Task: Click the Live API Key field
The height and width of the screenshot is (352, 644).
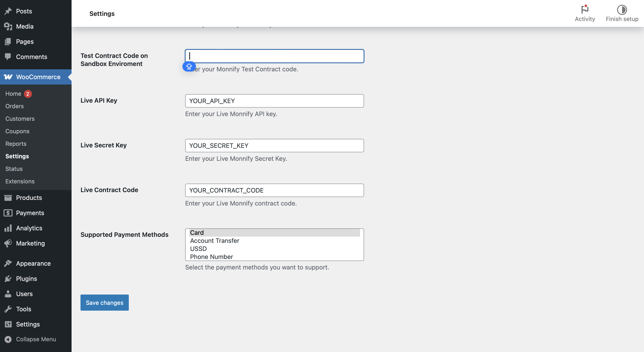Action: coord(275,101)
